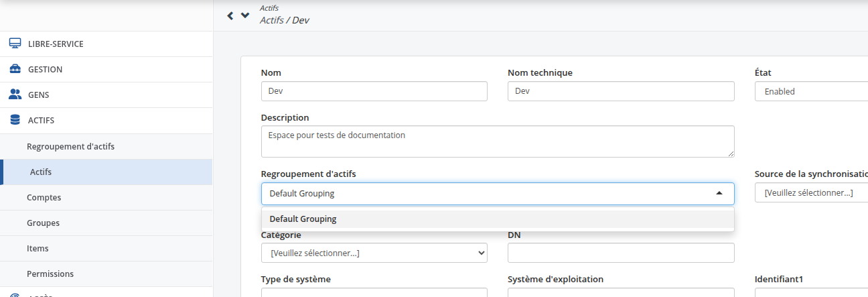
Task: Go back using the left chevron
Action: [x=230, y=15]
